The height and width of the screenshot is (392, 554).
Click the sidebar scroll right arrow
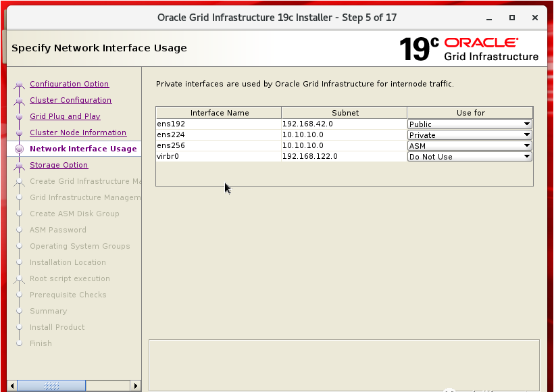pos(136,386)
